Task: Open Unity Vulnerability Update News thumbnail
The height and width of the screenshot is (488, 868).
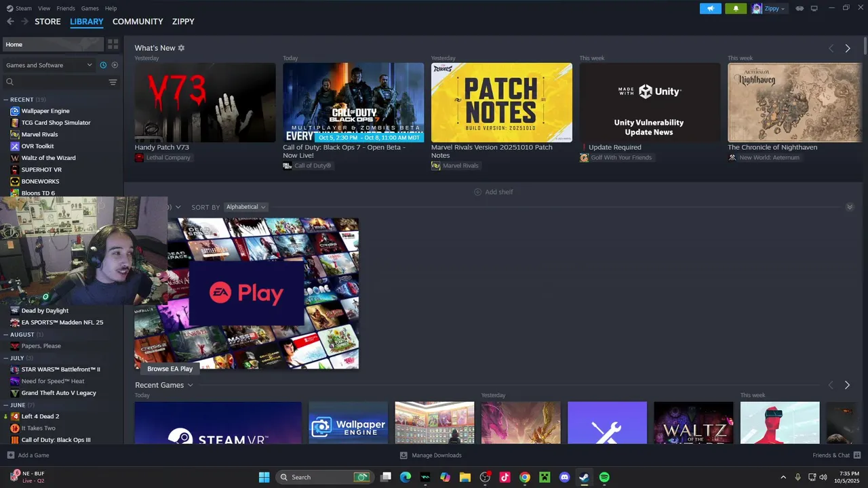Action: pyautogui.click(x=650, y=102)
